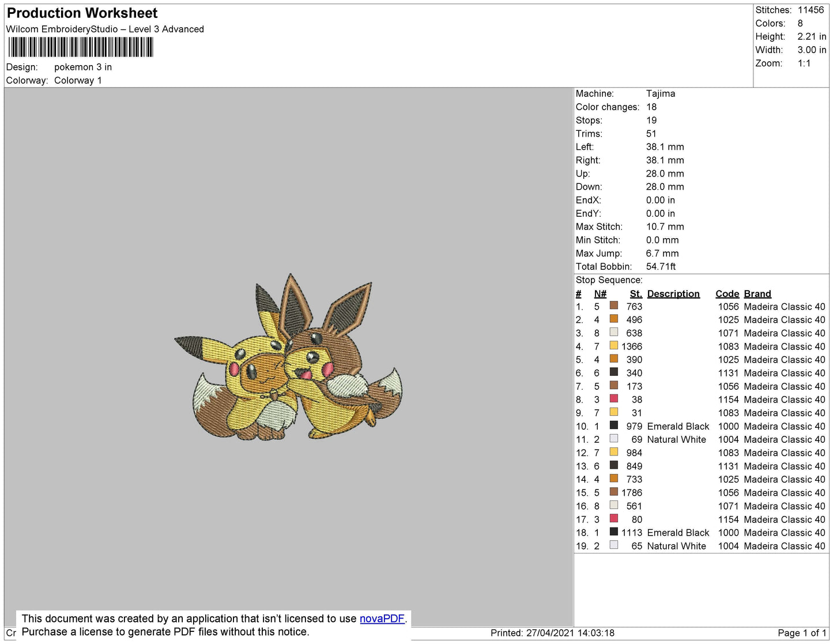The height and width of the screenshot is (644, 833).
Task: Select yellow swatch in stop 4
Action: [x=614, y=345]
